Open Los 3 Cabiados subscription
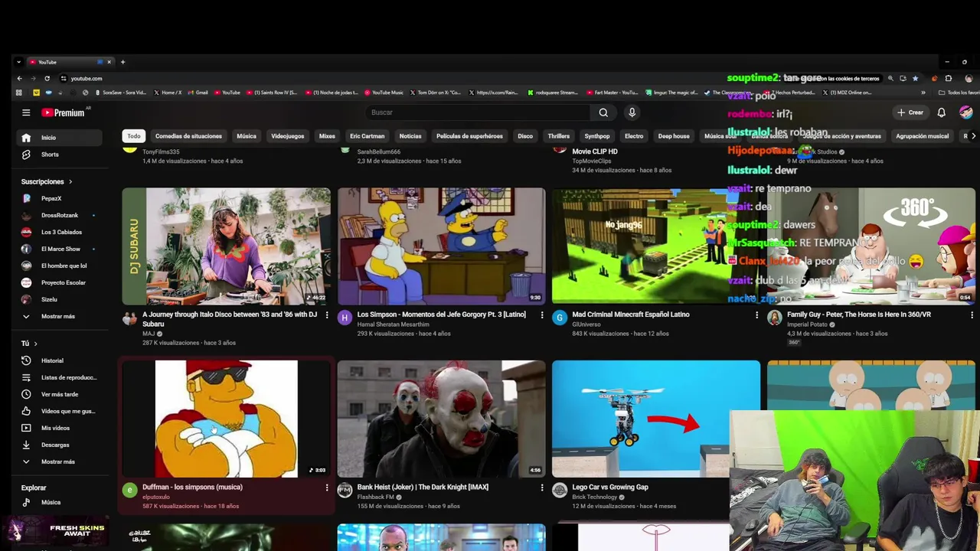Viewport: 980px width, 551px height. pyautogui.click(x=60, y=232)
